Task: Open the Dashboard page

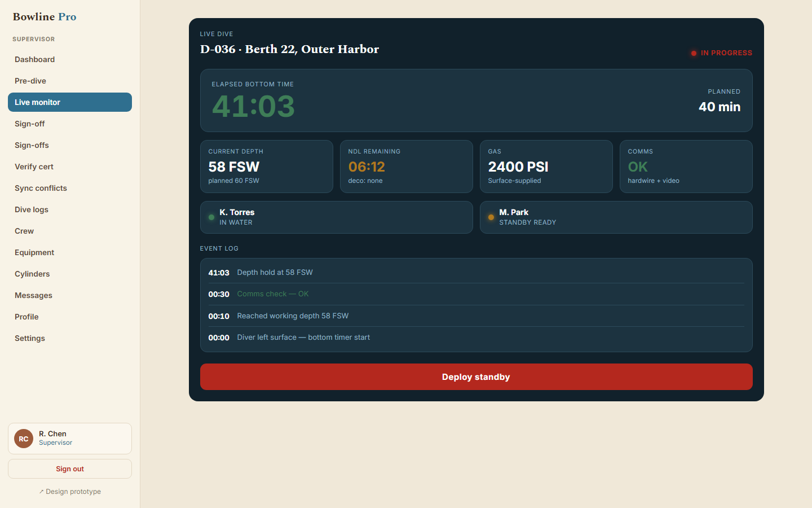Action: tap(70, 59)
